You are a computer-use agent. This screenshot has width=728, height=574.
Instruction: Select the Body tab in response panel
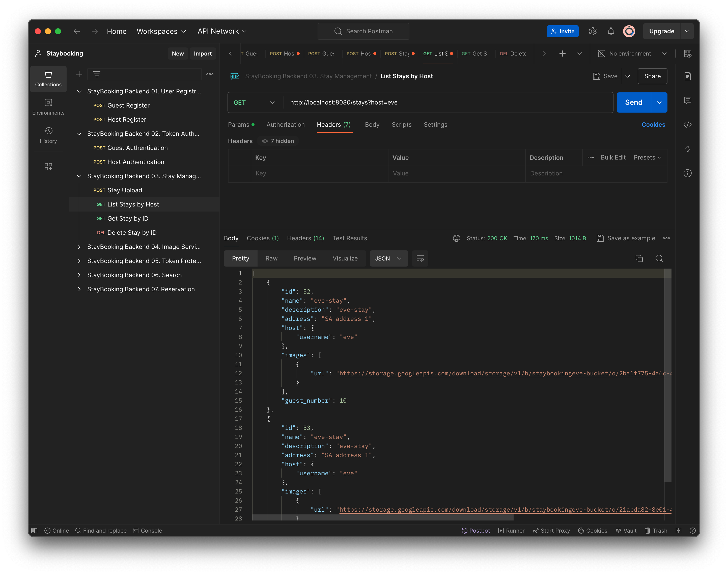[x=231, y=238]
